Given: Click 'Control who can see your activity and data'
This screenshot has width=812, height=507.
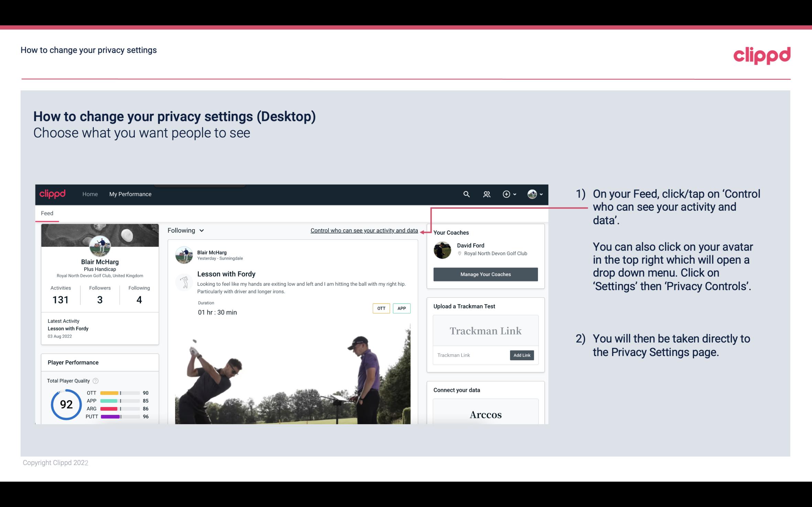Looking at the screenshot, I should (x=364, y=230).
